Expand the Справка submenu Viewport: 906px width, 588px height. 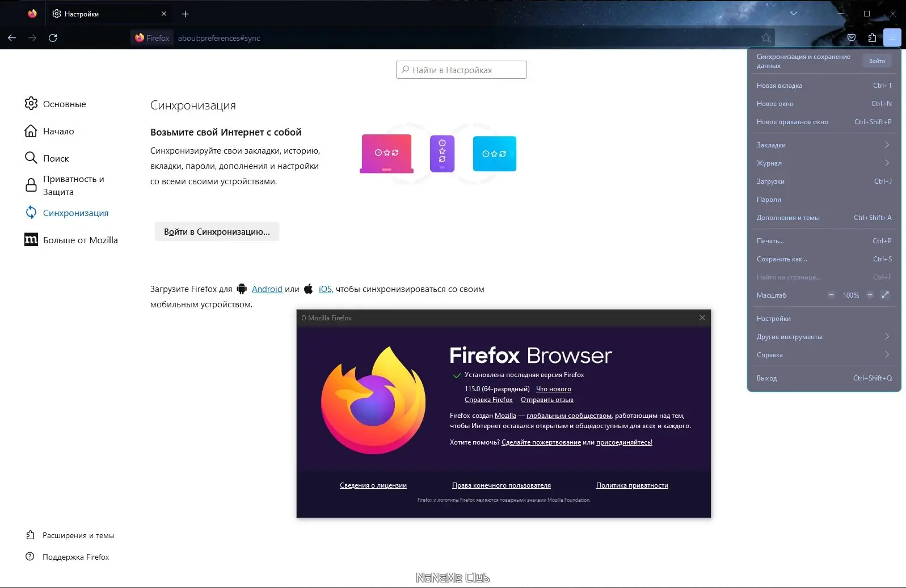[824, 355]
